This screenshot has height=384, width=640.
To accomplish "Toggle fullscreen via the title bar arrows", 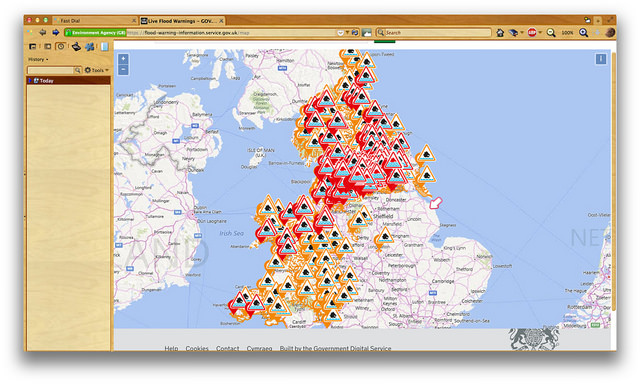I will click(610, 20).
